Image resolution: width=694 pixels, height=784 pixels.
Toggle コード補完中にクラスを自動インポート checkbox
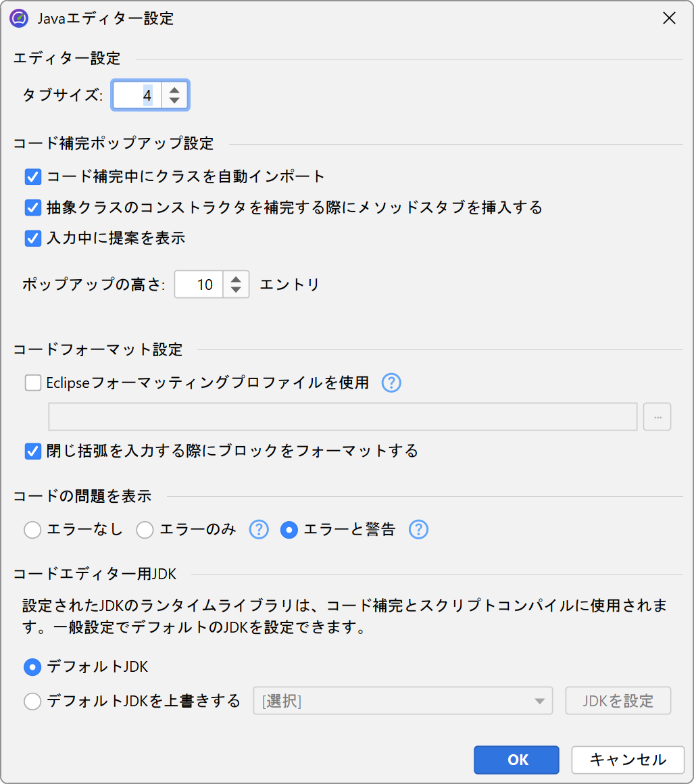pyautogui.click(x=33, y=177)
